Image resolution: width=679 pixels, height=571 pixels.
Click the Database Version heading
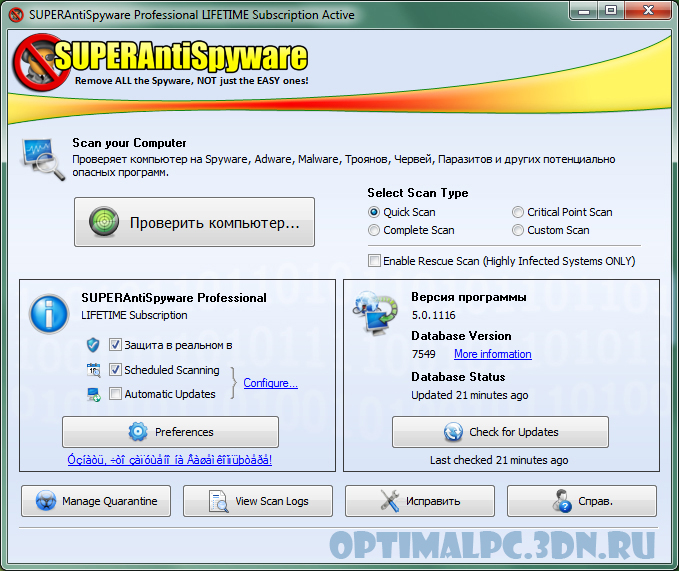(x=461, y=336)
